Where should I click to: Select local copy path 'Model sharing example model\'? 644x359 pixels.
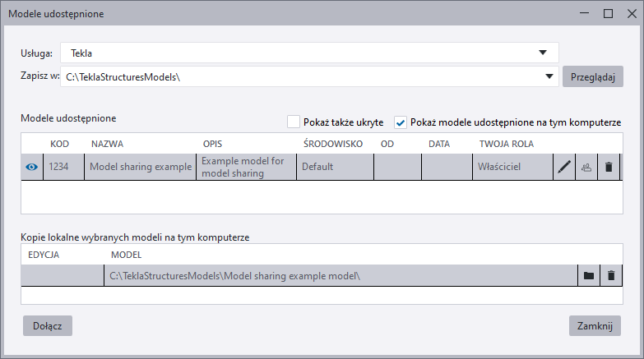click(x=341, y=275)
